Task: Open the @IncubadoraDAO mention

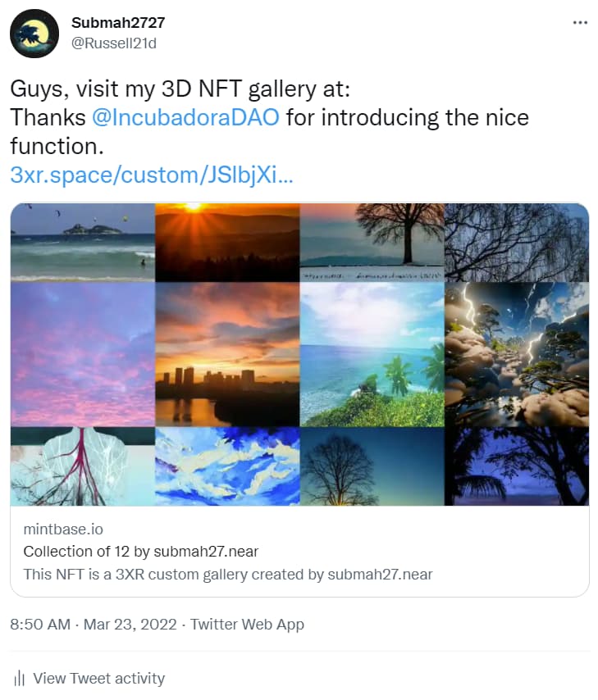Action: click(185, 117)
